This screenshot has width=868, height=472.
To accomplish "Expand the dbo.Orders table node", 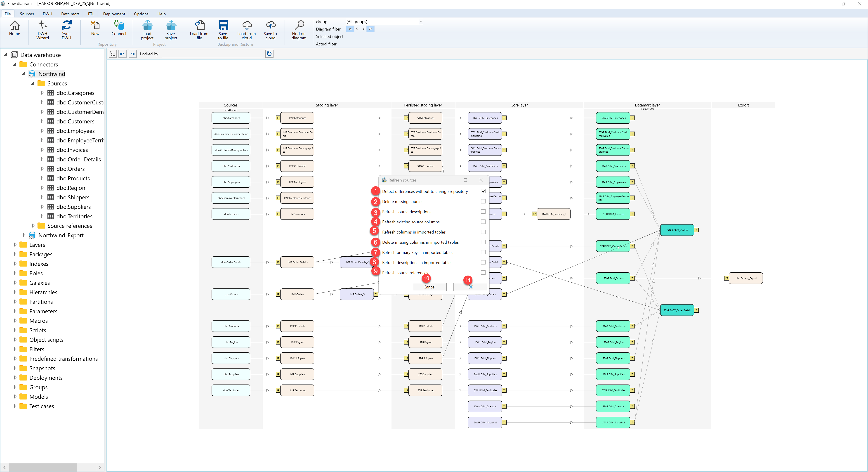I will pyautogui.click(x=42, y=169).
